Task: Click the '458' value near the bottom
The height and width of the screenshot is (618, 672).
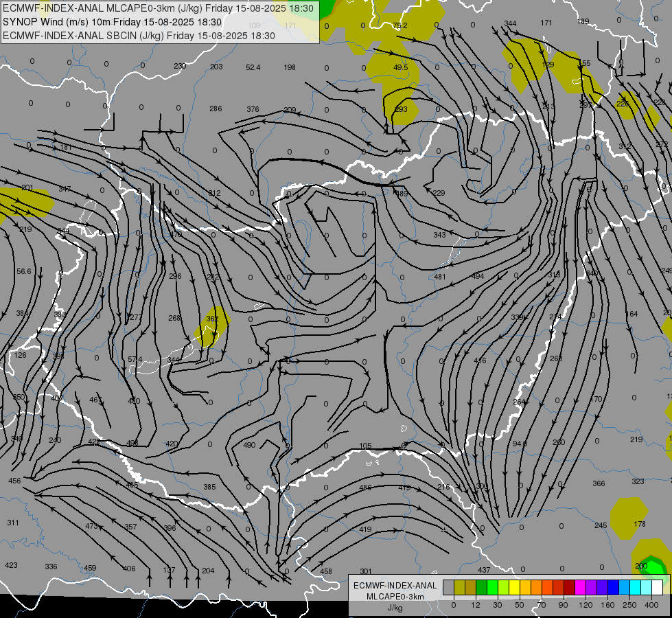Action: point(326,571)
